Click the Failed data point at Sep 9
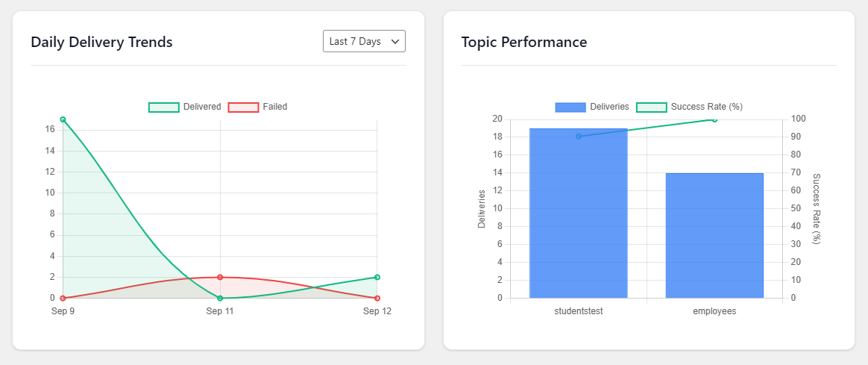The image size is (868, 365). (x=63, y=298)
